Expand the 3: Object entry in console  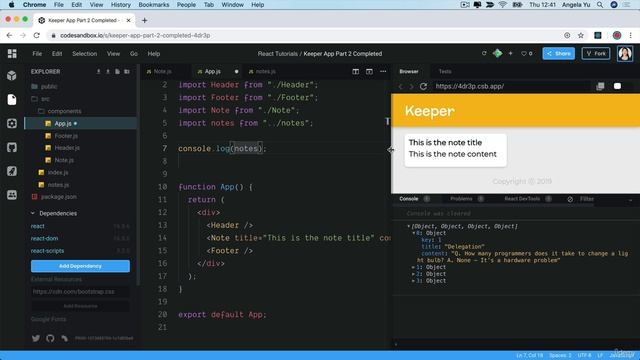(x=413, y=281)
